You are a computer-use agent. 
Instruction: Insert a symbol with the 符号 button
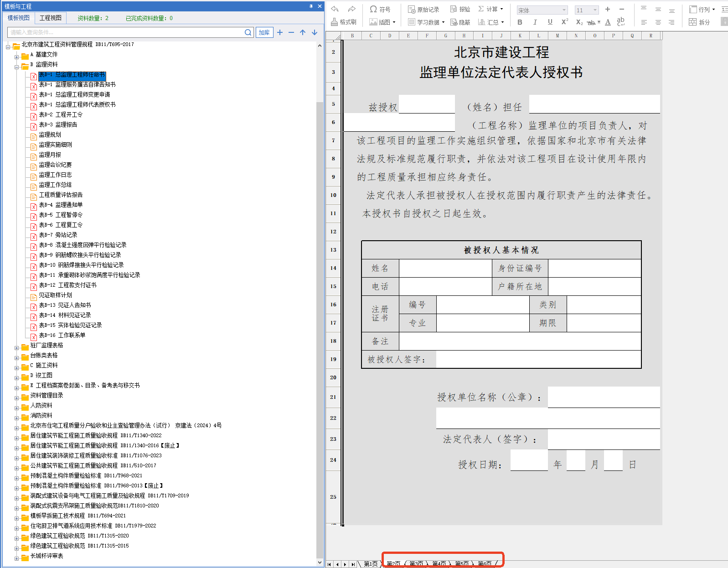click(380, 9)
